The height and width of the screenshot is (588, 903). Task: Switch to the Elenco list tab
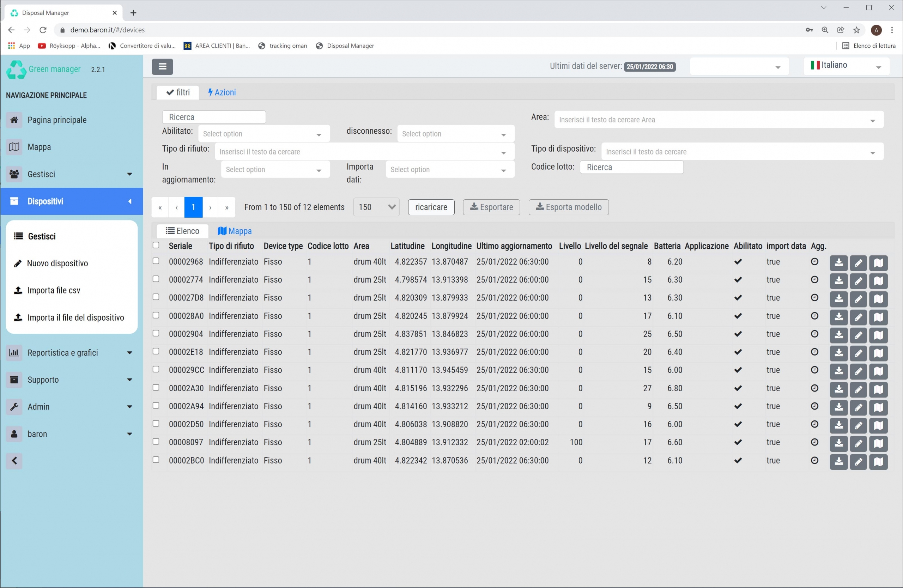point(182,231)
